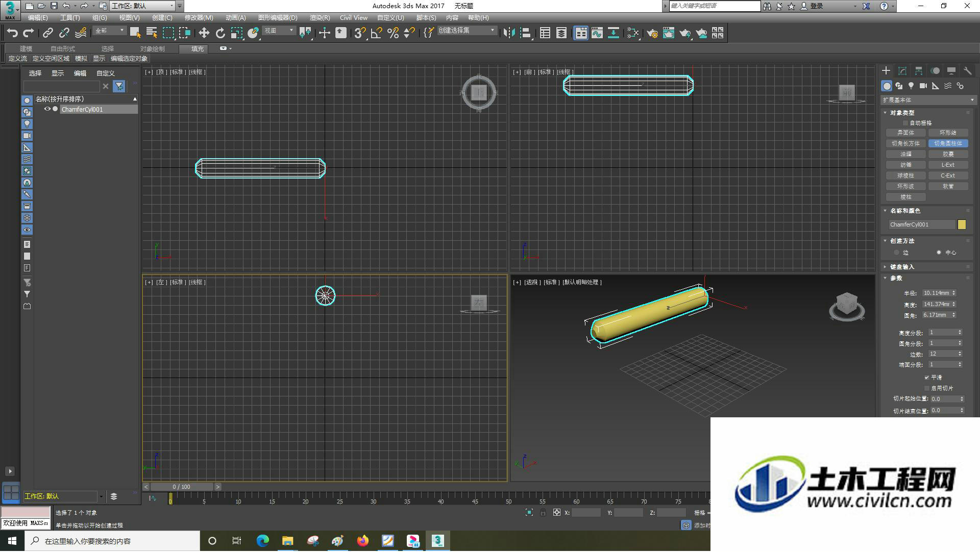Click the 定义空闲区域 ribbon button
980x552 pixels.
click(x=51, y=59)
